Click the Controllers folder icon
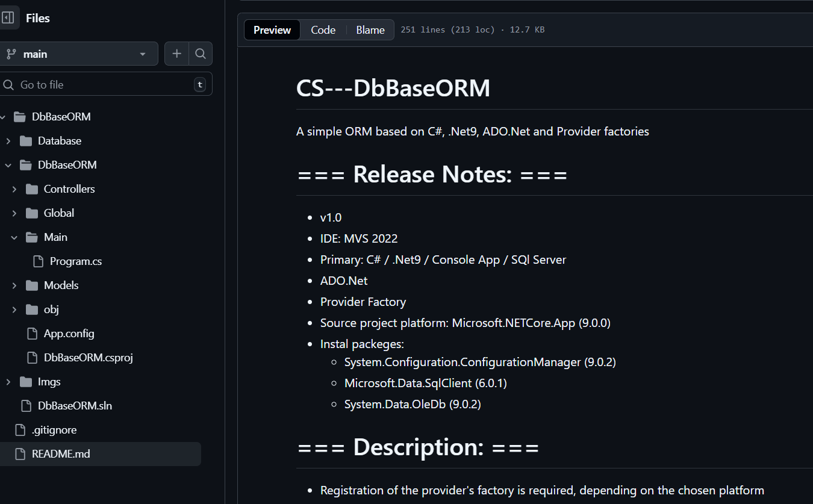Screen dimensions: 813x504 coord(32,189)
